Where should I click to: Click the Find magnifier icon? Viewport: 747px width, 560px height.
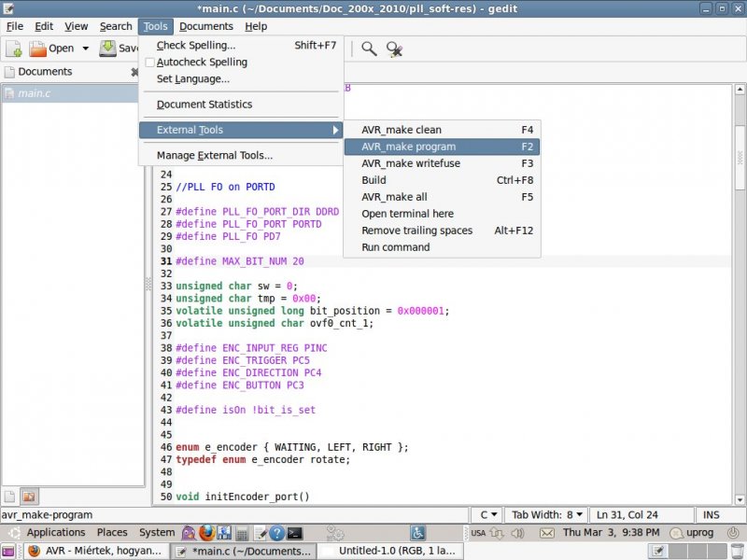click(369, 49)
